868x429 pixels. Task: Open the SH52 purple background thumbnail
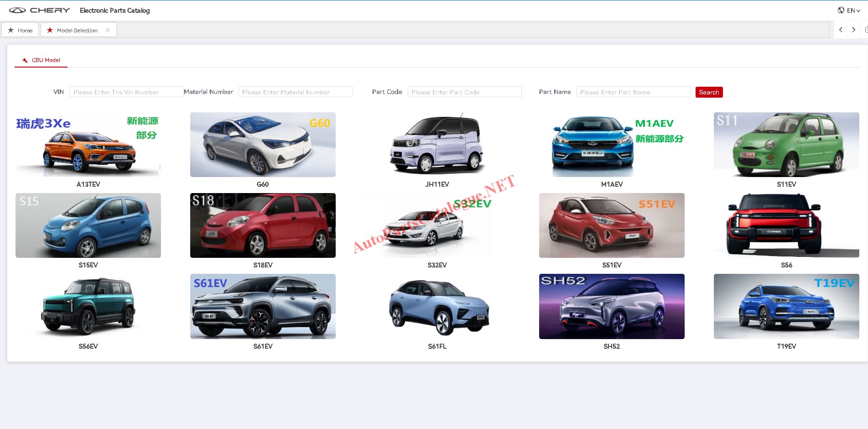612,306
